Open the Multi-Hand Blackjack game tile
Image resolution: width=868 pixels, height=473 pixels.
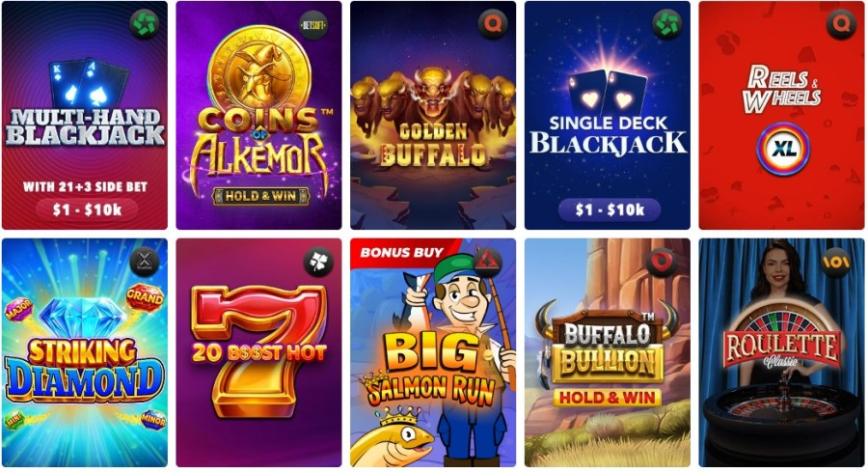[x=85, y=115]
